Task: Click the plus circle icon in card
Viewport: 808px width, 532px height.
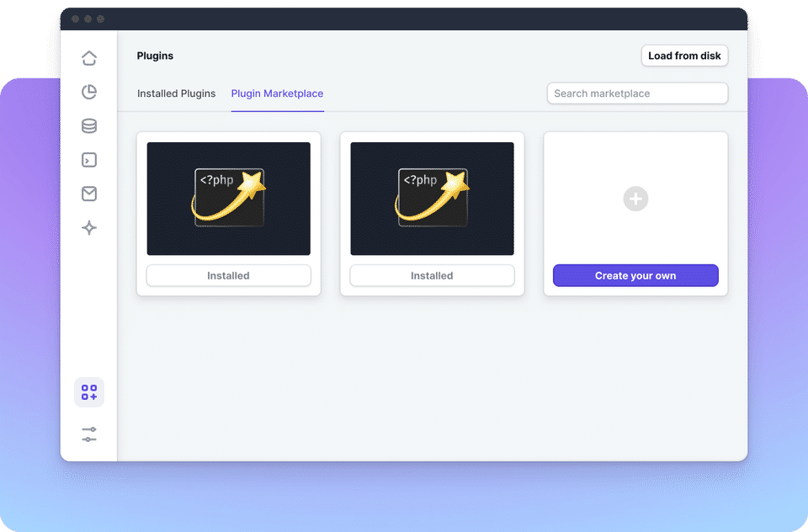Action: coord(635,199)
